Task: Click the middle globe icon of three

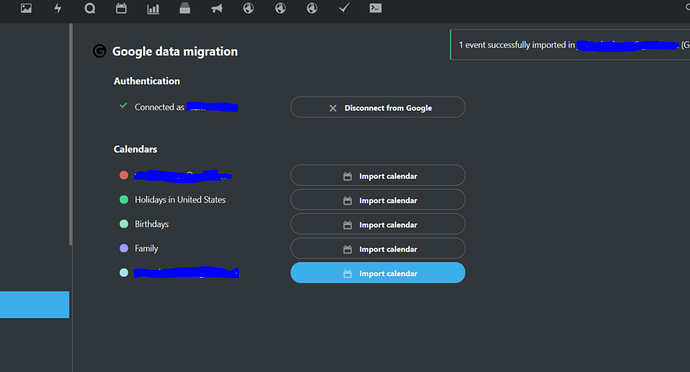Action: [x=280, y=8]
